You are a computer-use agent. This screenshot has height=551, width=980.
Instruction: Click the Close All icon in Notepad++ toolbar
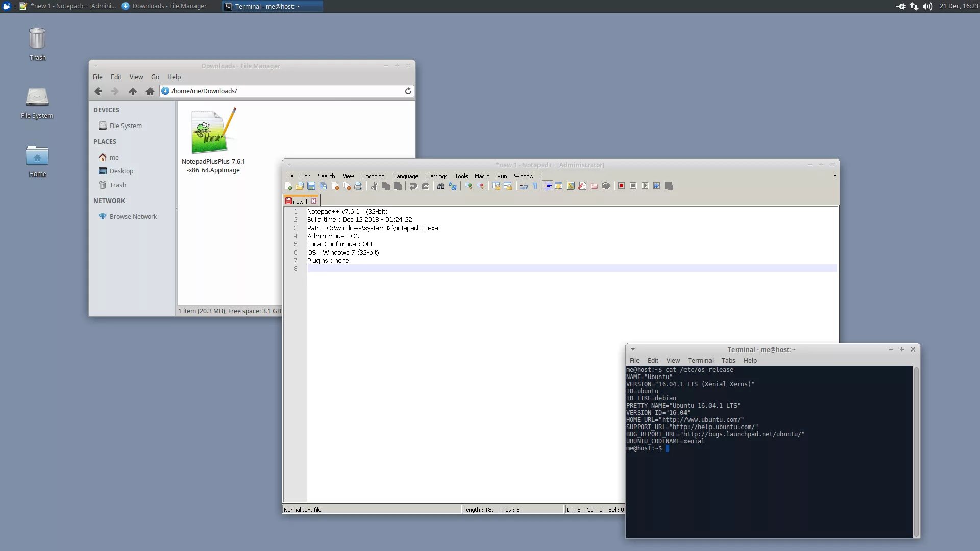tap(347, 186)
